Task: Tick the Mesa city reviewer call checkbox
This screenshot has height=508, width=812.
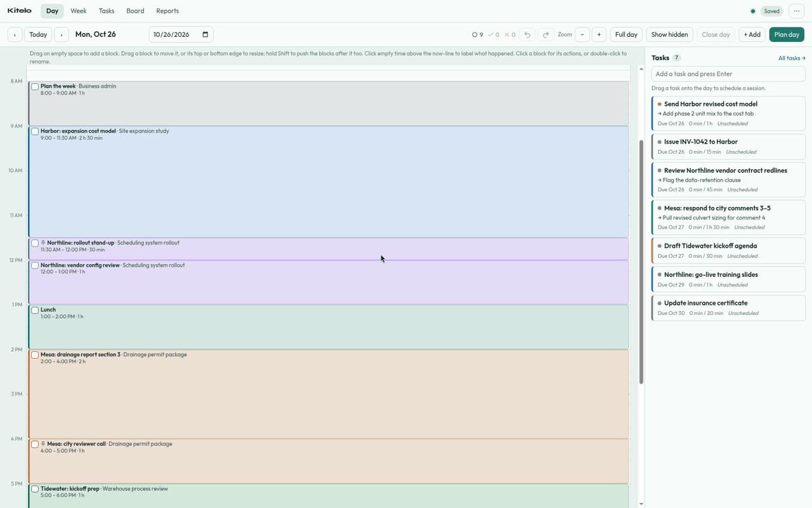Action: point(35,444)
